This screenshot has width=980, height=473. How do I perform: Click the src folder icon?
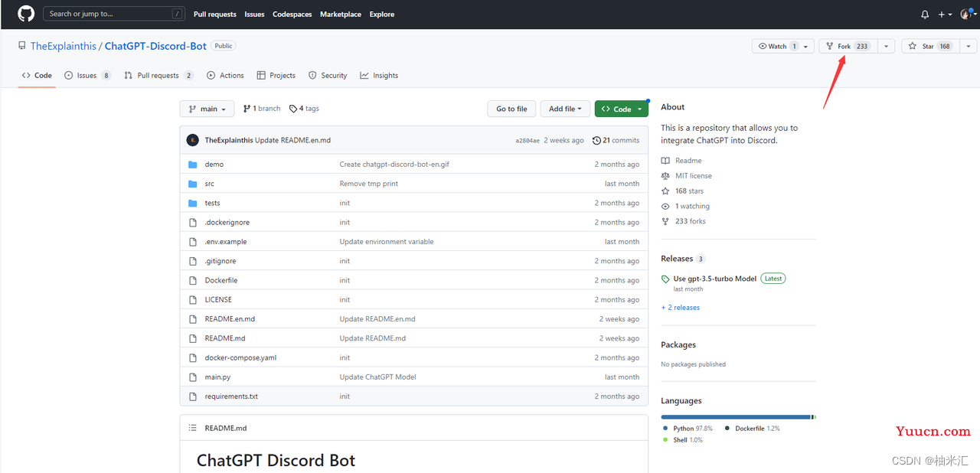pyautogui.click(x=193, y=184)
